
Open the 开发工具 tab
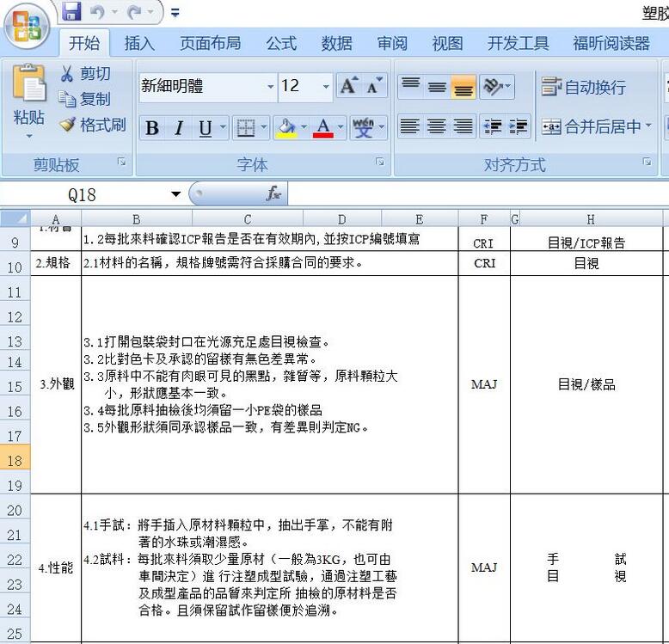coord(518,43)
